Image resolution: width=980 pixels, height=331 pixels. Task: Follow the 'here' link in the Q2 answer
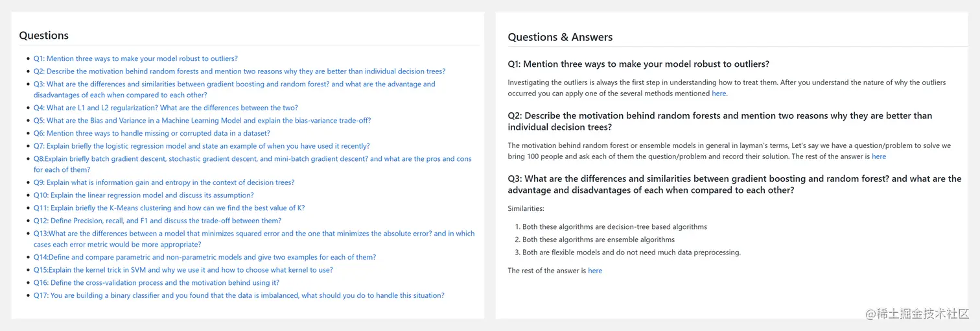point(879,156)
